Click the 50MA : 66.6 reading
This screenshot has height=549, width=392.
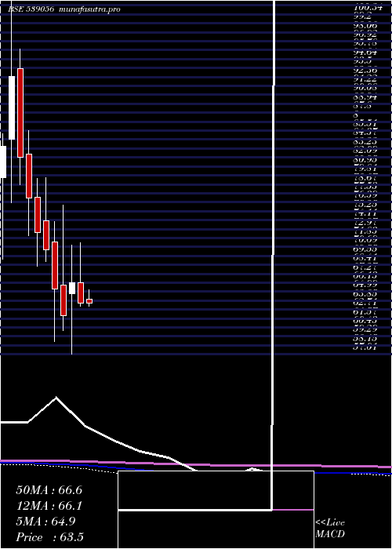coord(49,490)
